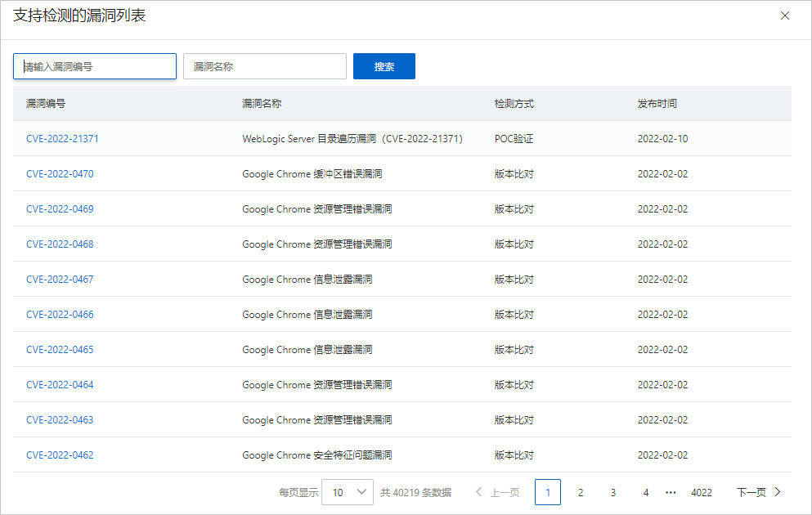
Task: Jump to last page 4022
Action: click(702, 492)
